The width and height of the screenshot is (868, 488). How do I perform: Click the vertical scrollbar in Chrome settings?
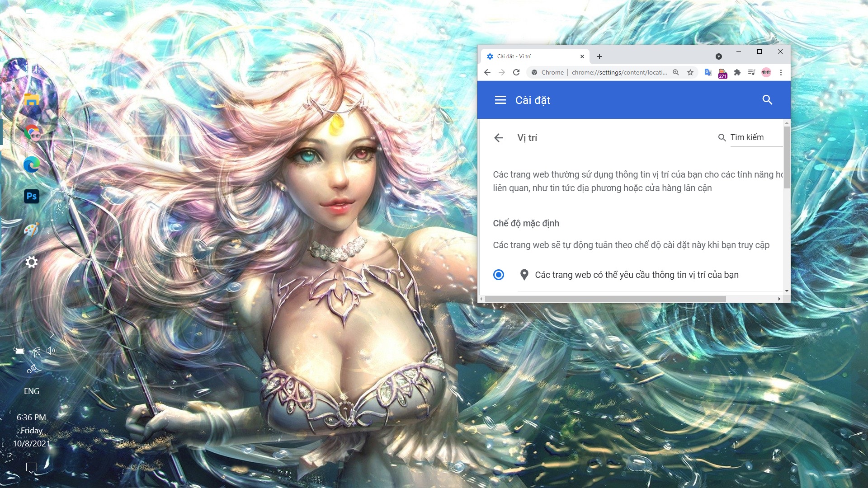point(787,157)
